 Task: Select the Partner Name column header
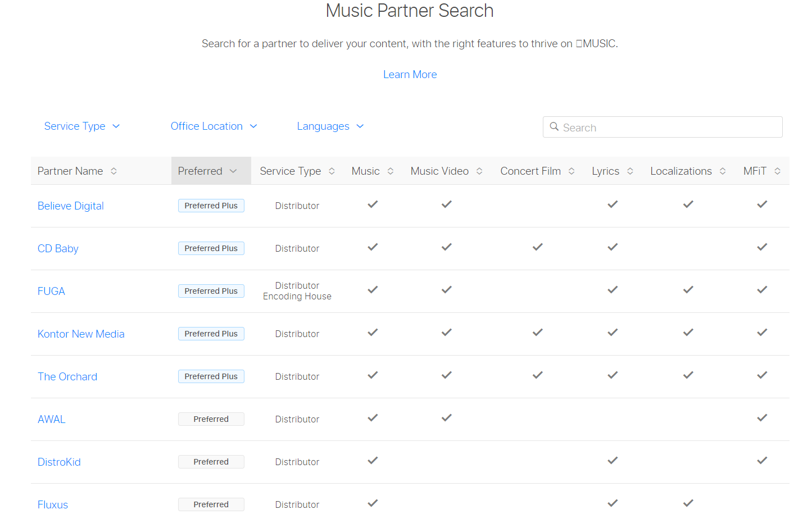coord(70,171)
